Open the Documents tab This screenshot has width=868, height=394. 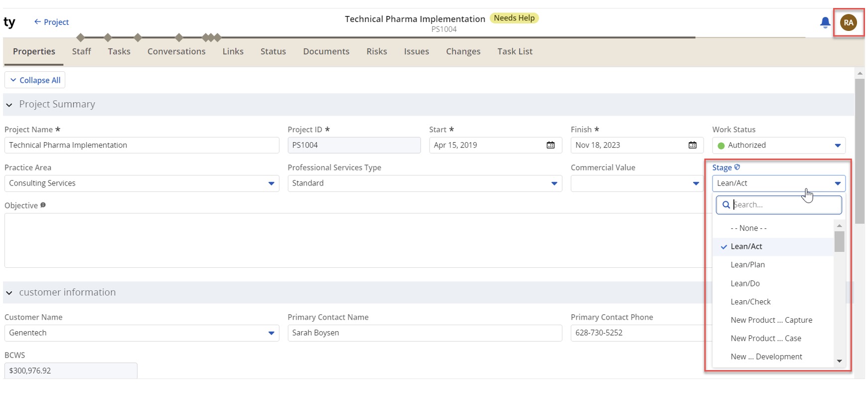tap(326, 51)
